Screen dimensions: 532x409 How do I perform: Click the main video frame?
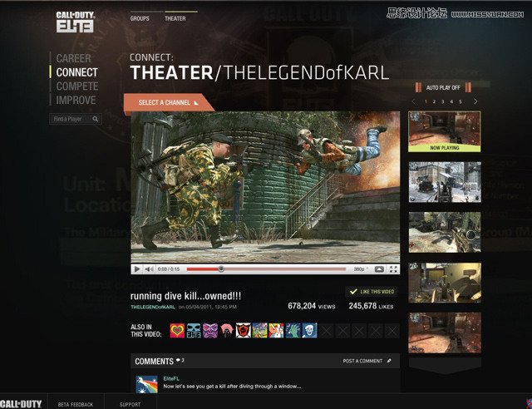coord(265,187)
